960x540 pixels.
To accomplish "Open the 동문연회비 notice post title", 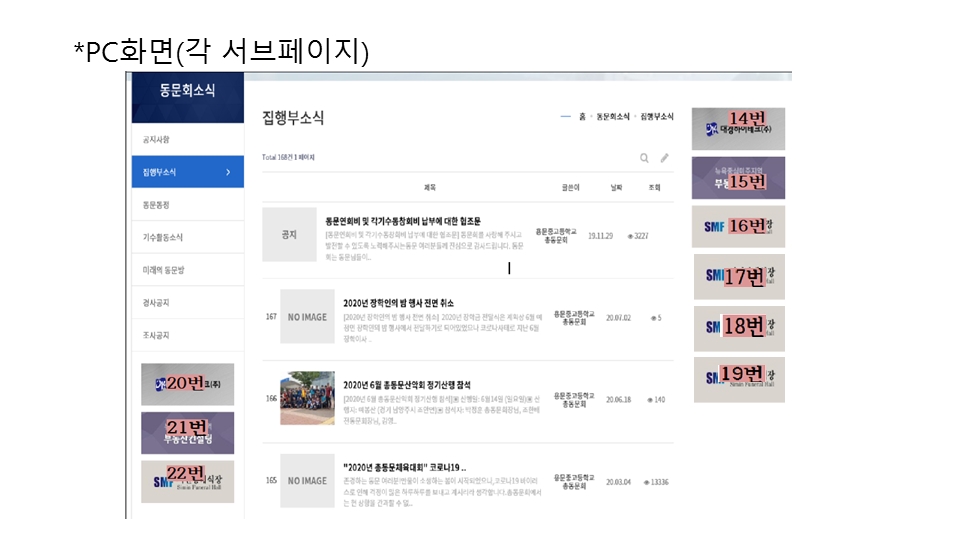I will click(403, 221).
